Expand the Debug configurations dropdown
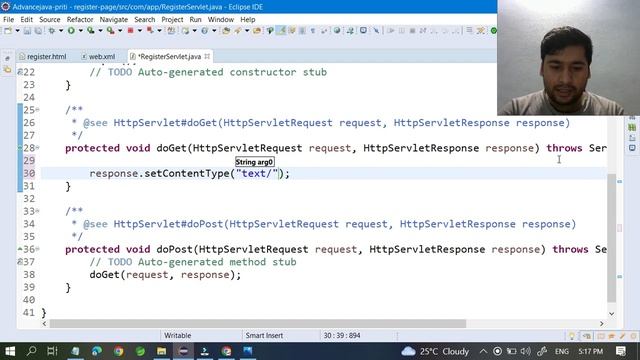This screenshot has height=360, width=640. click(x=61, y=31)
